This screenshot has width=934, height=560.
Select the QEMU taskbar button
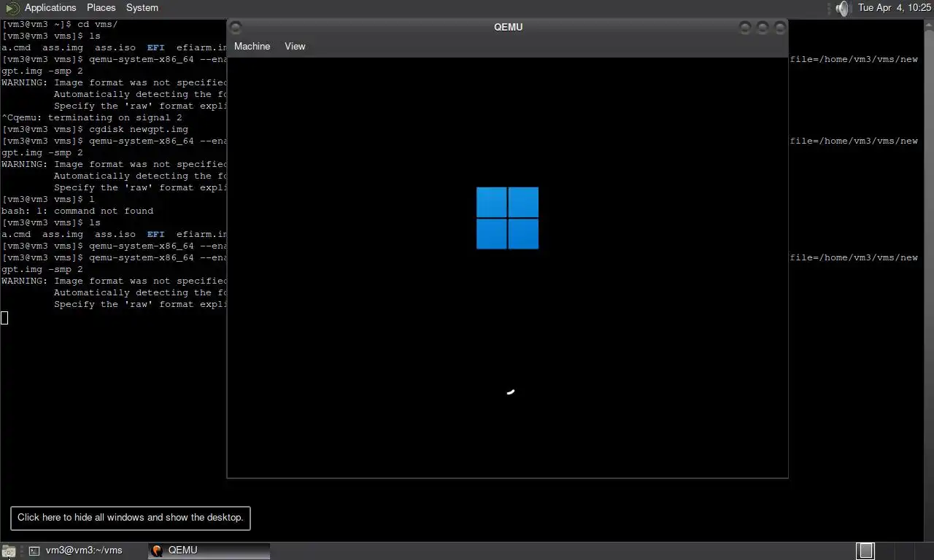click(x=209, y=551)
